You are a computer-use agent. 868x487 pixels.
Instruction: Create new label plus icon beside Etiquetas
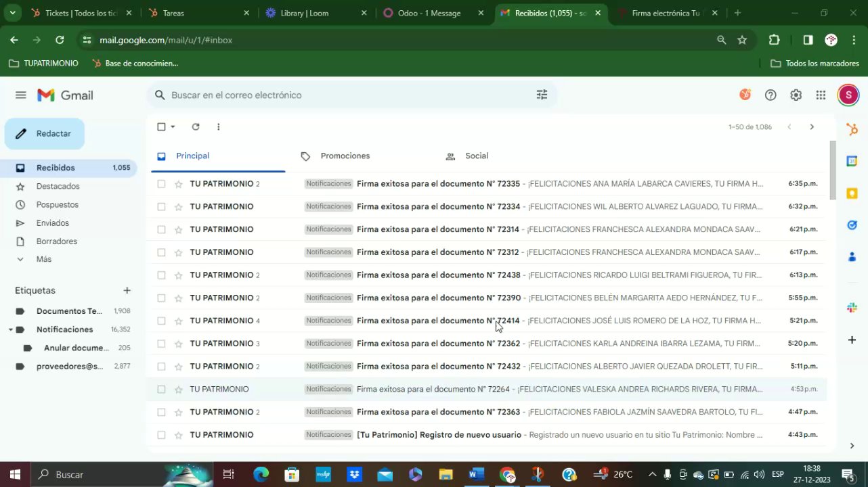[x=127, y=290]
